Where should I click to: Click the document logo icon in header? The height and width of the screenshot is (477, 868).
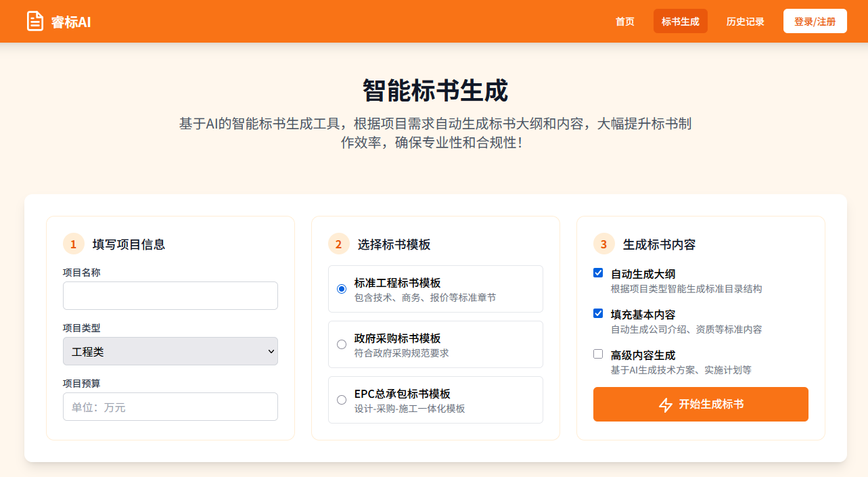[x=35, y=21]
